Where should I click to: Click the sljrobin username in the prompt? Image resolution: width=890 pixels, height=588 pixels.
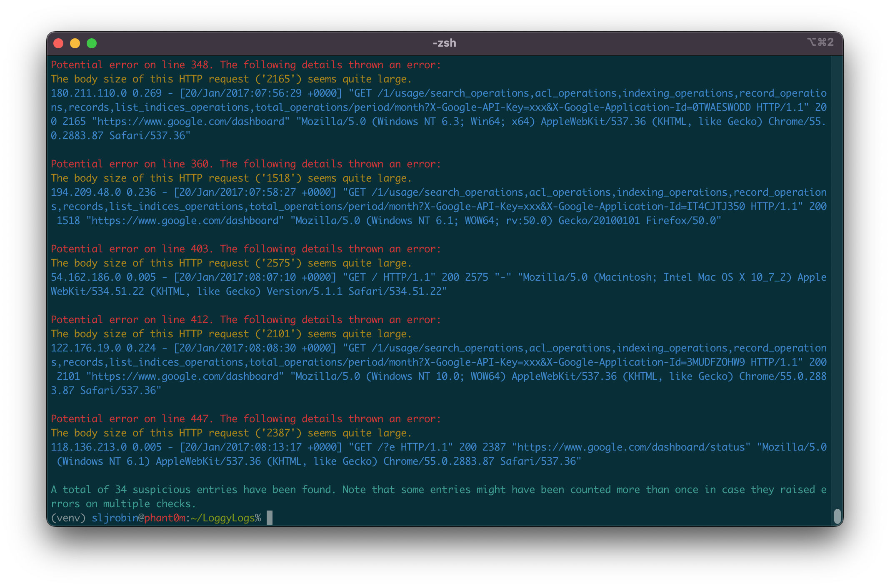click(x=115, y=518)
